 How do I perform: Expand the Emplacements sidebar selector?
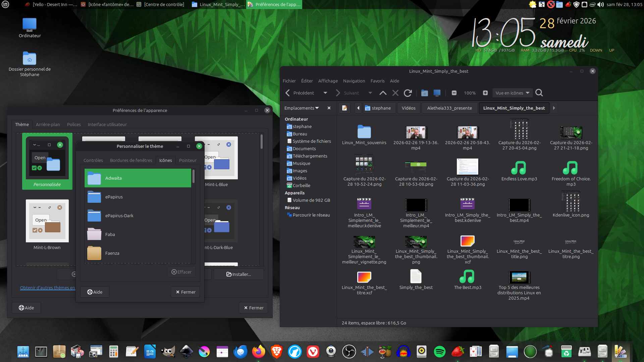click(x=301, y=108)
